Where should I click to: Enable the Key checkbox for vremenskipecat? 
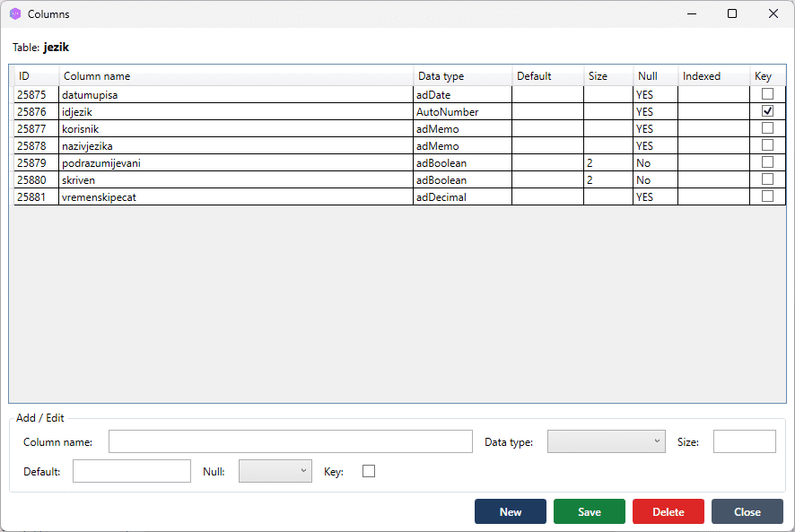[768, 196]
